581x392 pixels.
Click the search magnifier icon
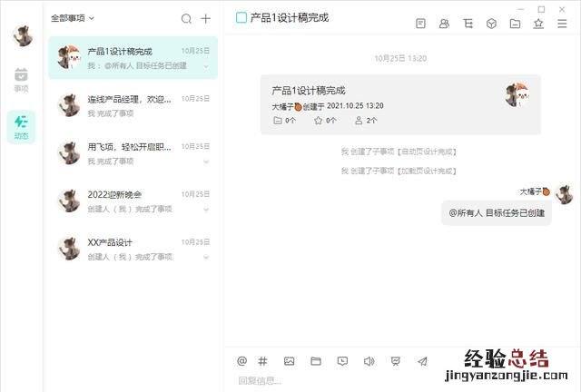186,18
